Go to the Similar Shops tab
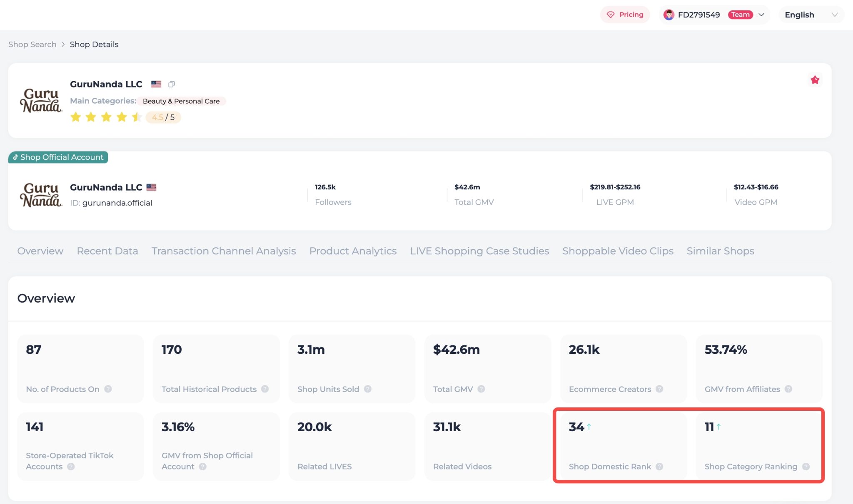 [x=720, y=251]
